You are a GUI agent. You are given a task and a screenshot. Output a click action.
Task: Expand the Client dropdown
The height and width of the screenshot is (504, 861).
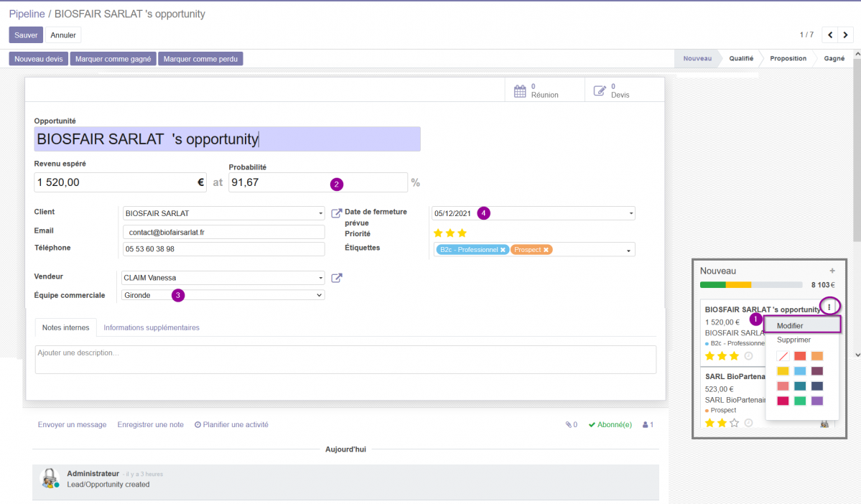pos(321,213)
